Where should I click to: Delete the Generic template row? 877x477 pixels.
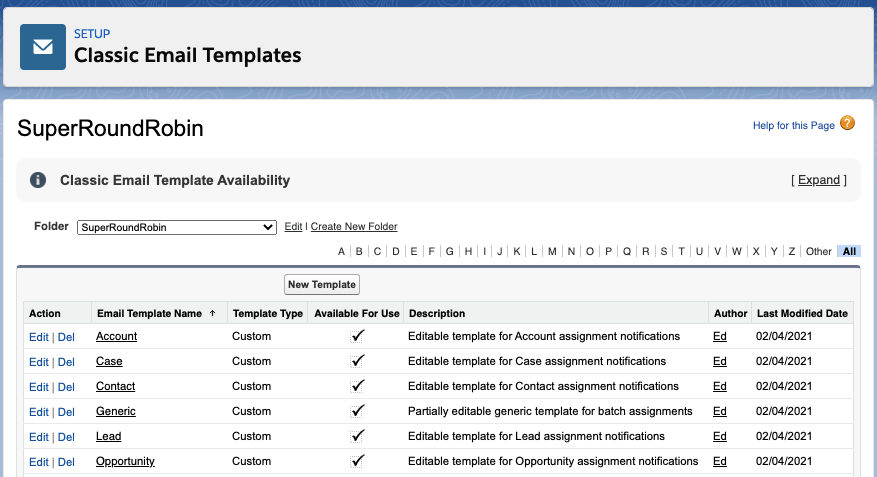pyautogui.click(x=66, y=412)
